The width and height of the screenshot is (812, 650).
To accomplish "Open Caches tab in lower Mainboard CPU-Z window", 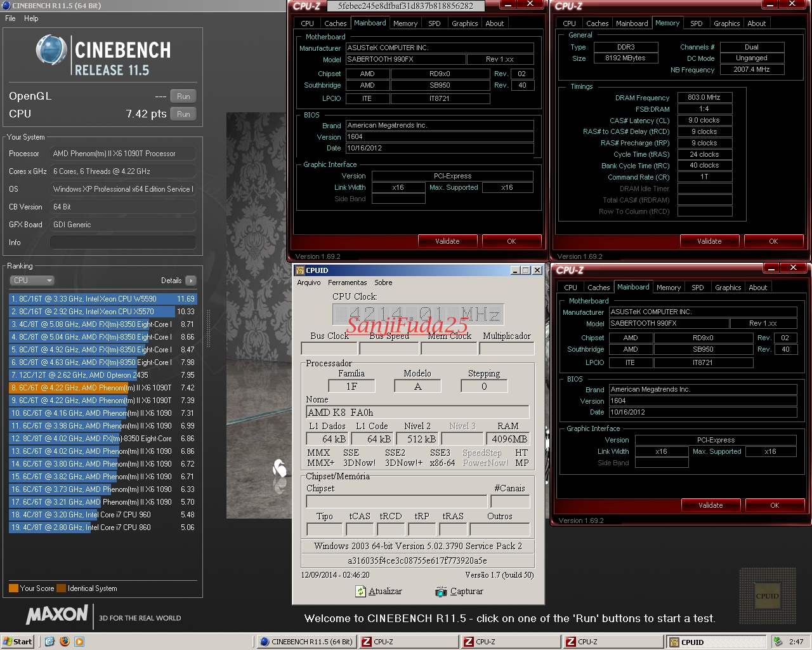I will click(599, 288).
